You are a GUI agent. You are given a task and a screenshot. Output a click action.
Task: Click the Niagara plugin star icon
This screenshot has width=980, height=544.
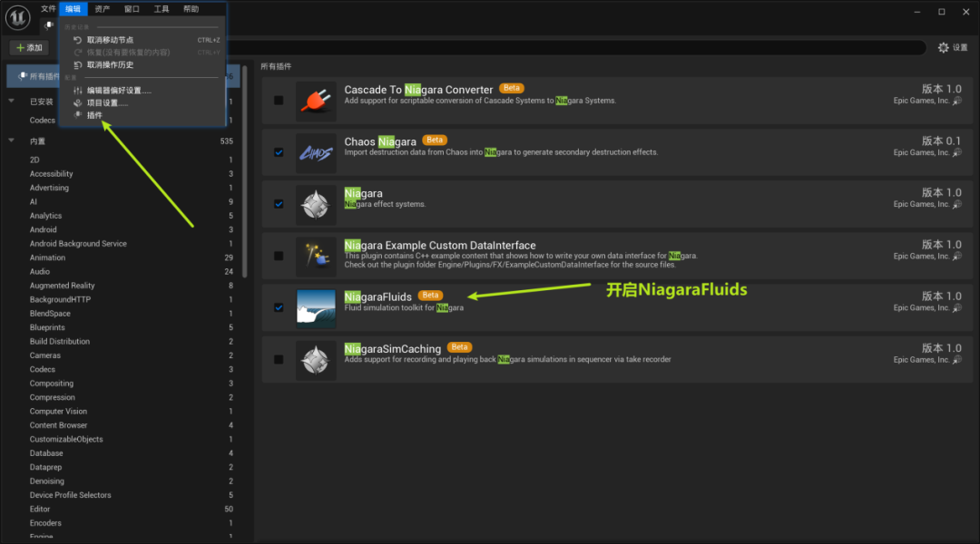click(x=316, y=204)
